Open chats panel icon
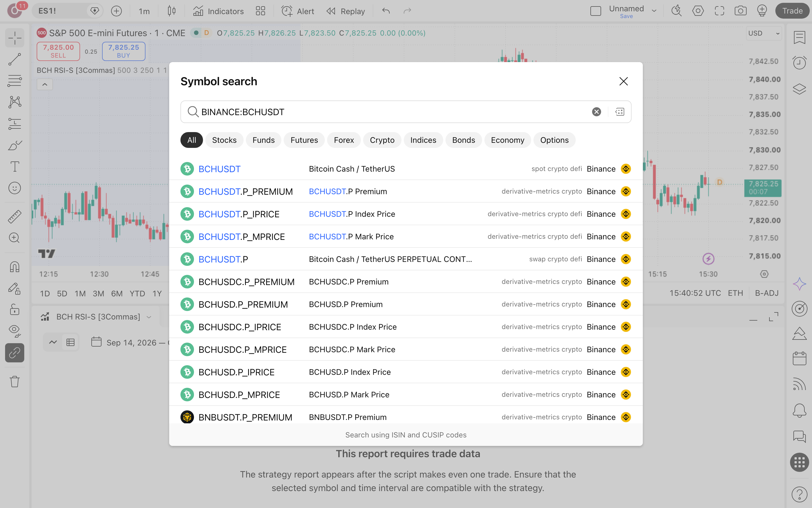Viewport: 812px width, 508px height. 799,436
